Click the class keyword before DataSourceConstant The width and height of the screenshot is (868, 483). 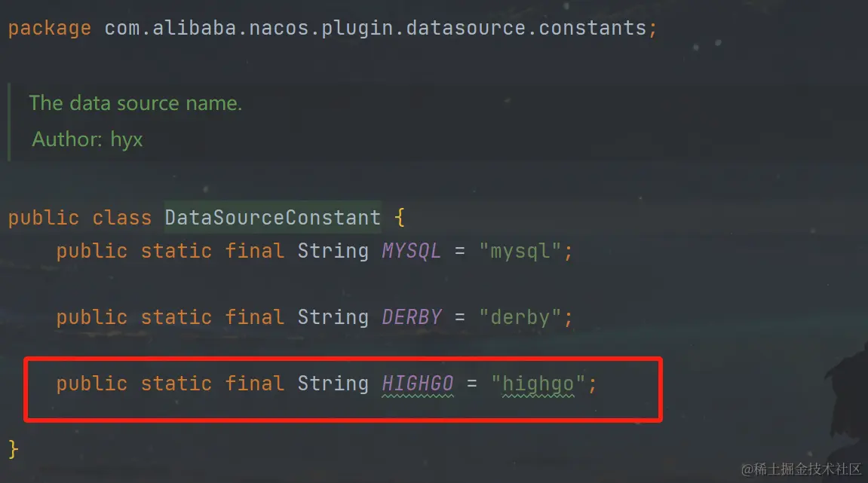click(121, 219)
